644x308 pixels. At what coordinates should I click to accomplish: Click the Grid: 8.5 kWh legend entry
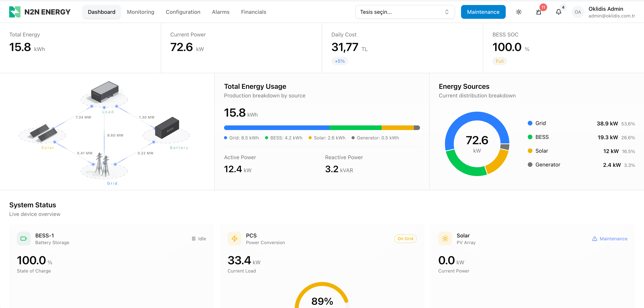point(241,138)
